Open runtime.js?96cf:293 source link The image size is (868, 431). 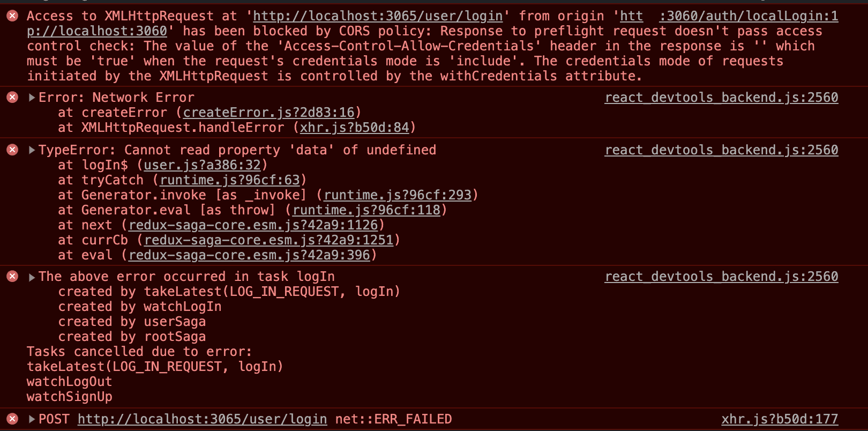click(x=398, y=195)
